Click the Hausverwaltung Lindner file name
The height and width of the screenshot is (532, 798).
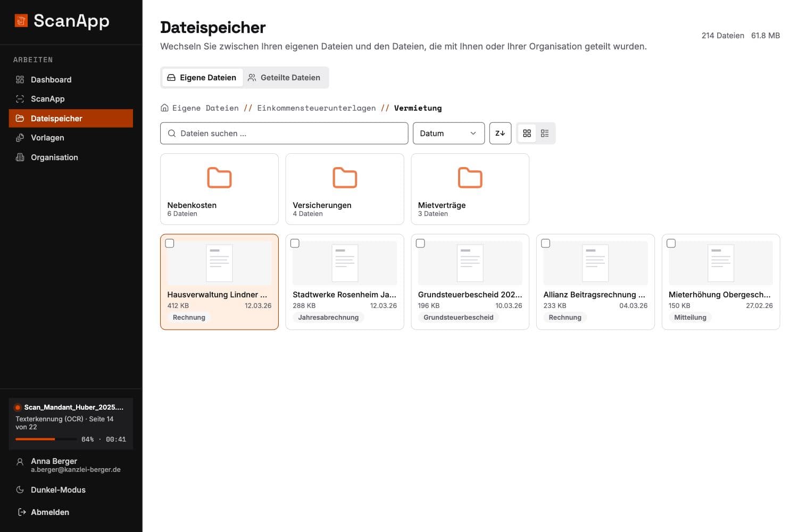[217, 295]
